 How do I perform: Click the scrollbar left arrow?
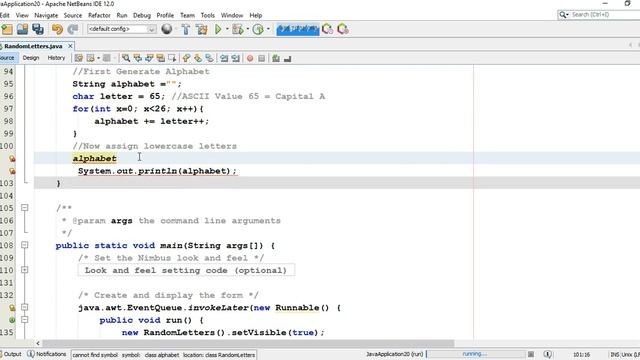coord(38,343)
